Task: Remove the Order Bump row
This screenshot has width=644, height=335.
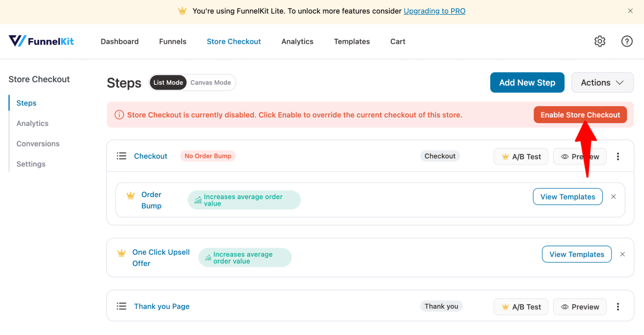Action: tap(613, 197)
